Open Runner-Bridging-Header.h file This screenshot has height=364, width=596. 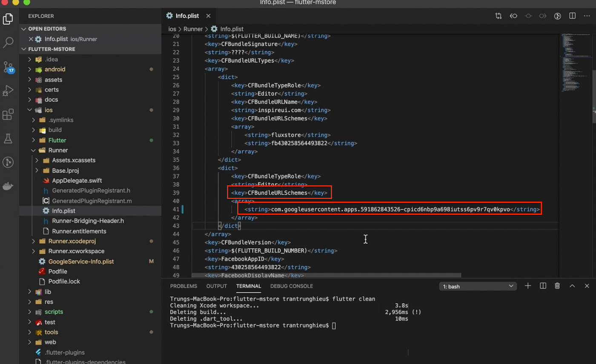coord(88,221)
